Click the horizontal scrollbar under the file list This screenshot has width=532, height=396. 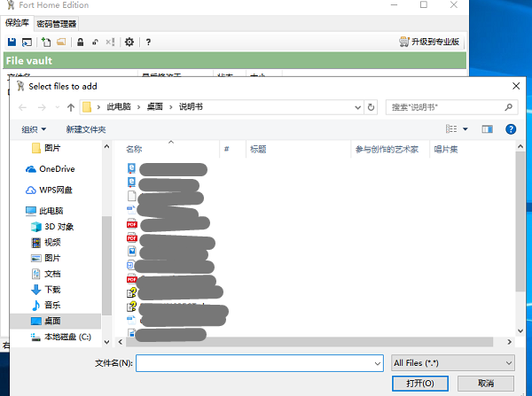pos(301,341)
